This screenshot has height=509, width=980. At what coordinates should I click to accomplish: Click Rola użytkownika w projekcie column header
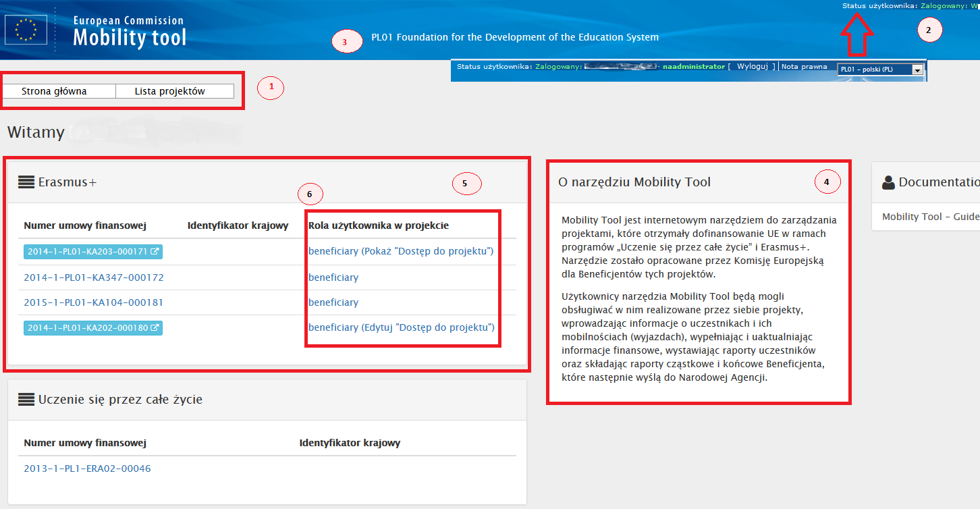click(379, 225)
